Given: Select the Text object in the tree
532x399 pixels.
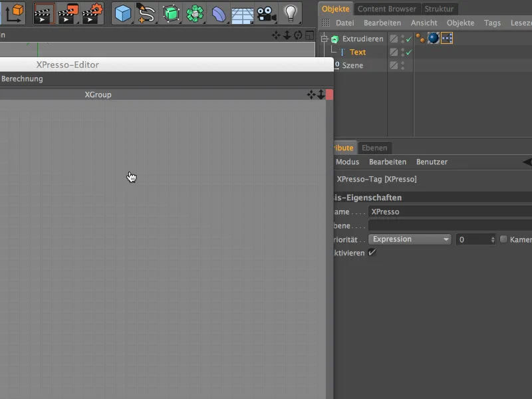Looking at the screenshot, I should coord(358,53).
